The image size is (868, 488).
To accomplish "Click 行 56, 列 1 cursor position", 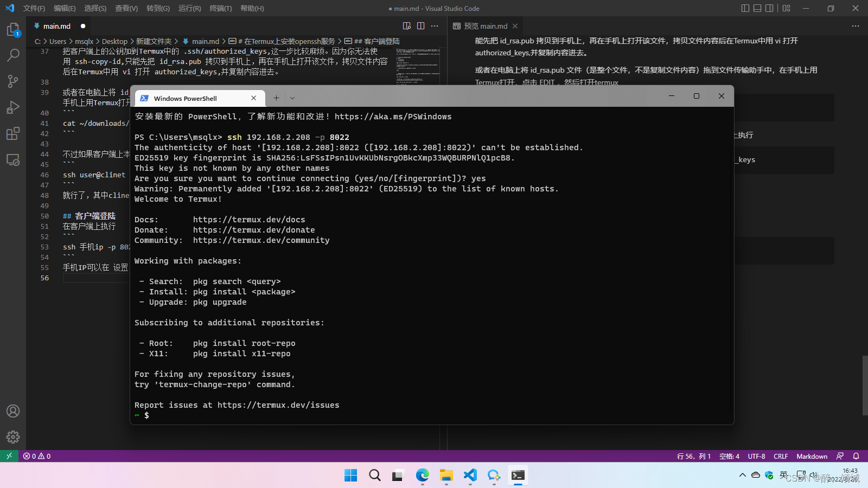I will [693, 456].
